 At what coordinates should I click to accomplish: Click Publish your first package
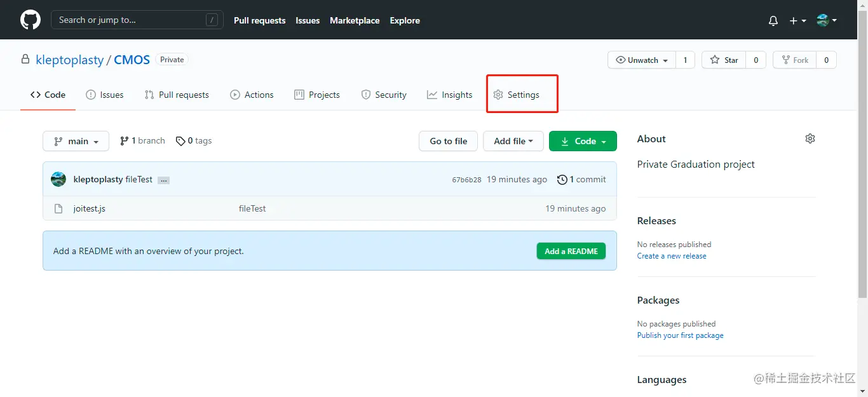(681, 335)
